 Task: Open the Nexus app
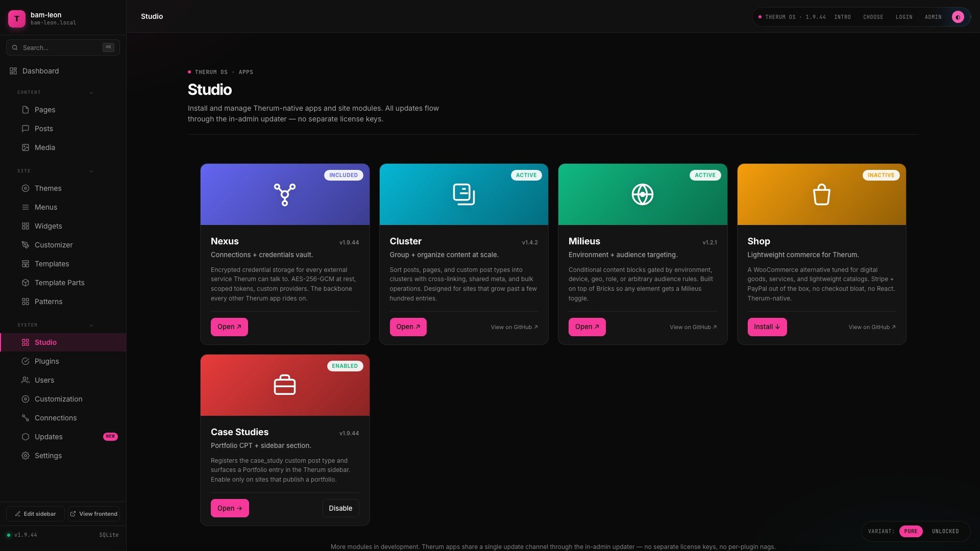tap(229, 327)
